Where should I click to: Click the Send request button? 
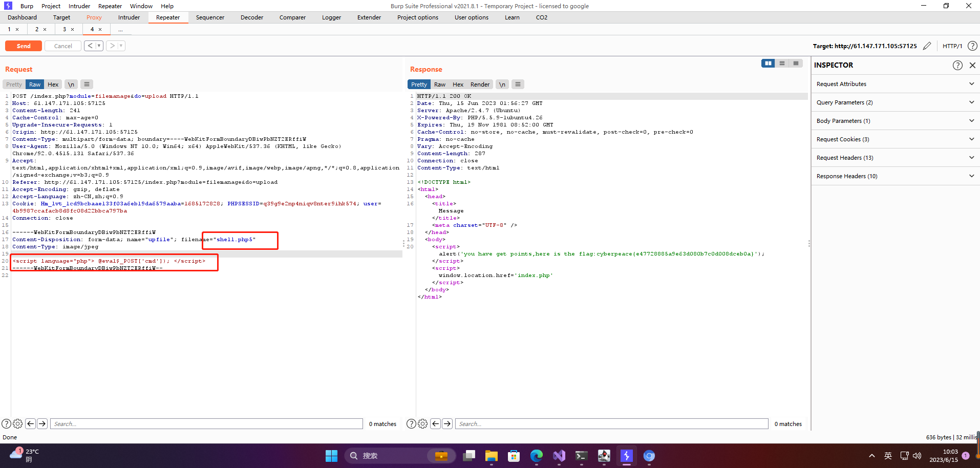click(24, 46)
